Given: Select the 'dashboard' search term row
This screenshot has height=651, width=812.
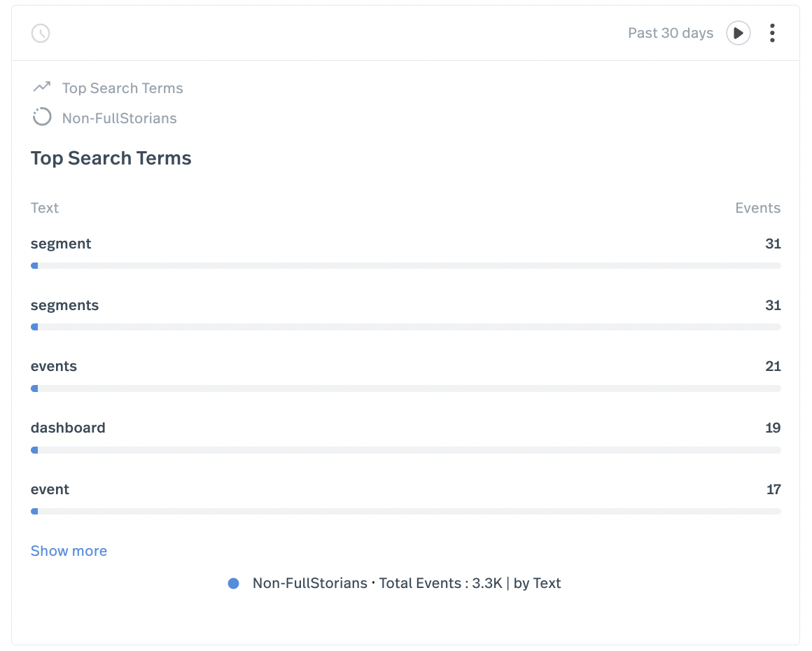Looking at the screenshot, I should 405,437.
